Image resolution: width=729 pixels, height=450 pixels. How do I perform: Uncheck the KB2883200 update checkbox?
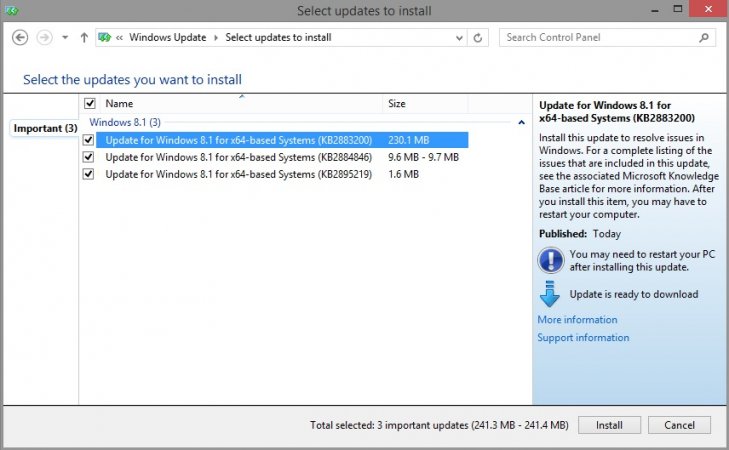(88, 140)
